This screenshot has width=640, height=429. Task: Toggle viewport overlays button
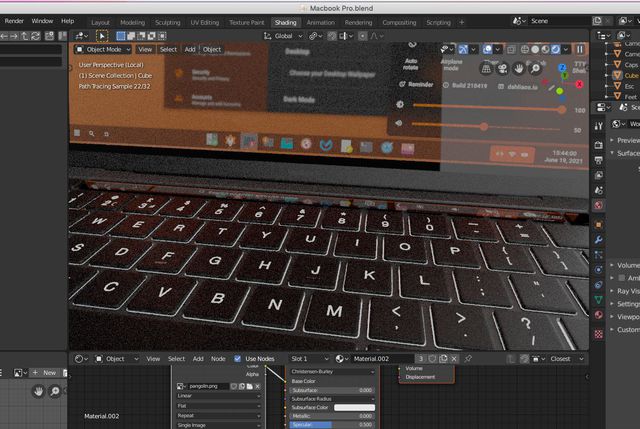tap(487, 49)
